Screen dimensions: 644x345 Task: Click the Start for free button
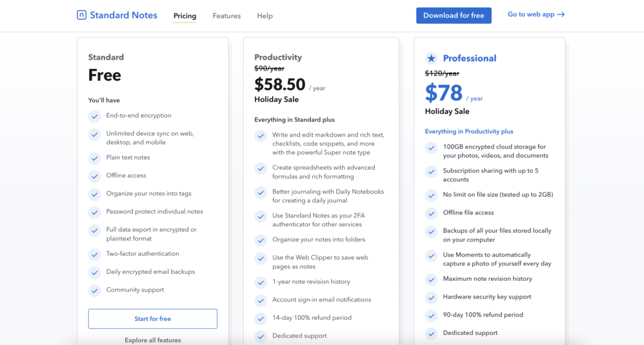[x=153, y=319]
